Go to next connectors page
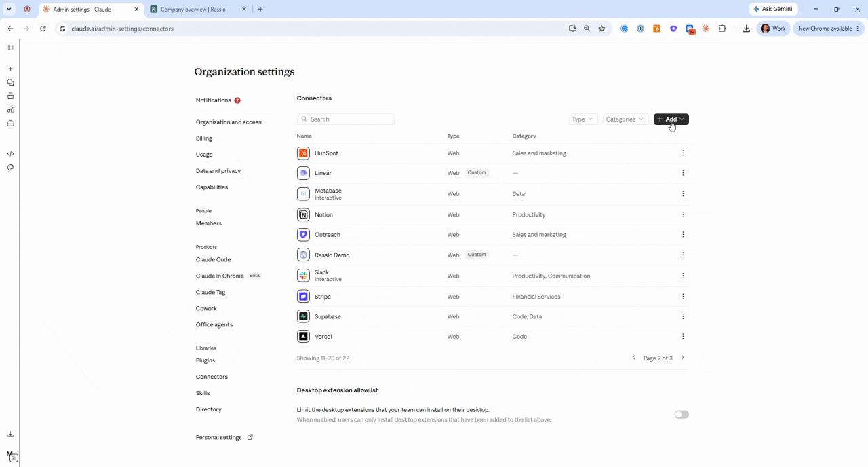The height and width of the screenshot is (467, 868). 682,358
